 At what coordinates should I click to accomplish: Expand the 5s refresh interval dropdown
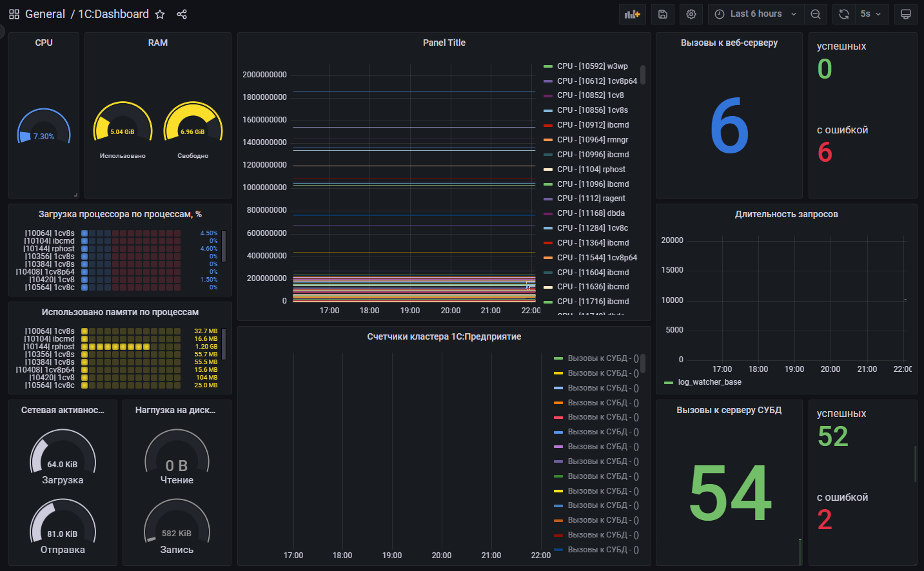870,14
